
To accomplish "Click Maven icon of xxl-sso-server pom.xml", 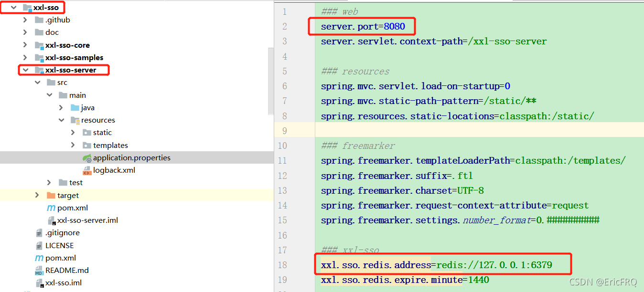I will [x=51, y=208].
